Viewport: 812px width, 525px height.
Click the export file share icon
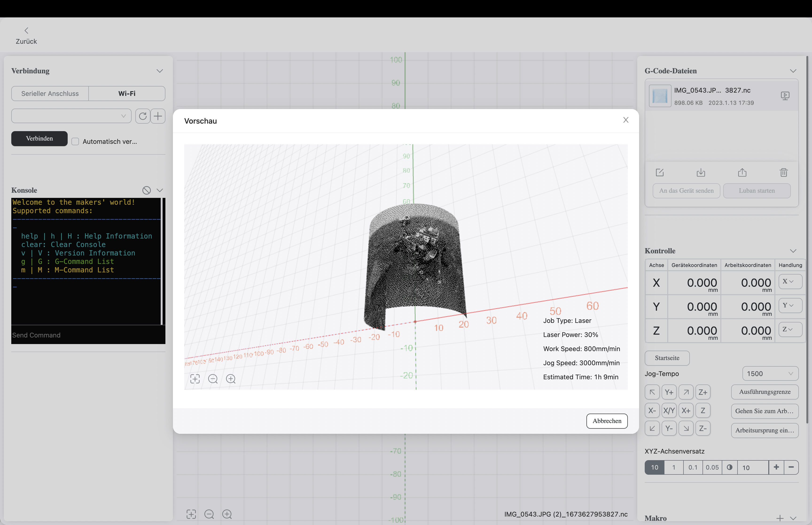(x=742, y=172)
